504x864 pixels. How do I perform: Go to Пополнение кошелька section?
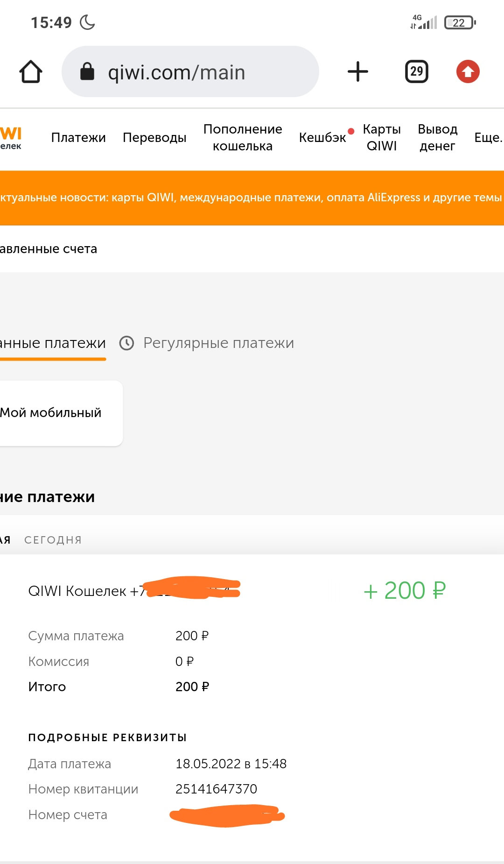tap(243, 138)
